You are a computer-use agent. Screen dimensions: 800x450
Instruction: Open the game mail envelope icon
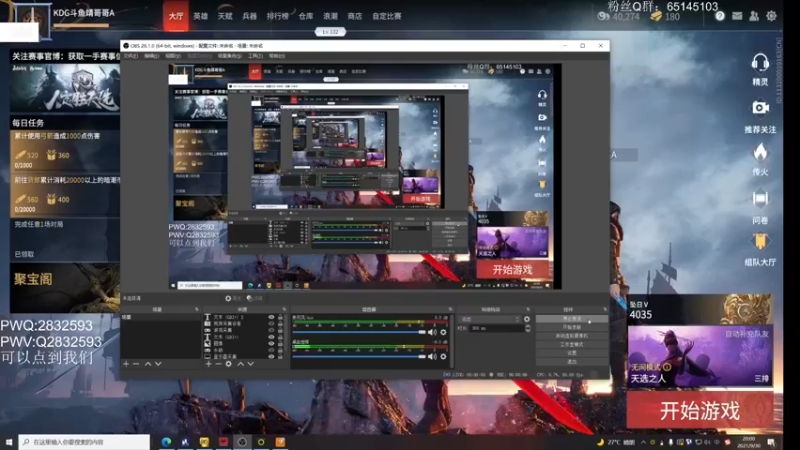pyautogui.click(x=737, y=16)
